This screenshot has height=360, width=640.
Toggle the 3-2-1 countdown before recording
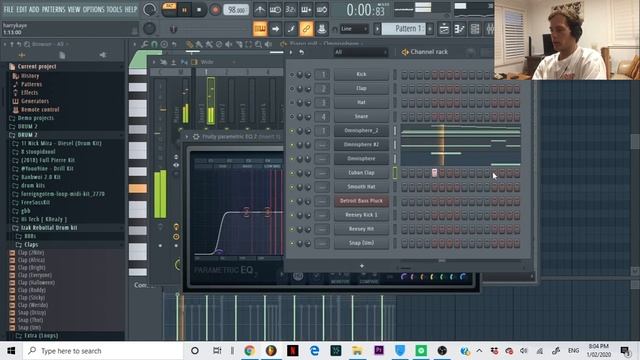(291, 9)
